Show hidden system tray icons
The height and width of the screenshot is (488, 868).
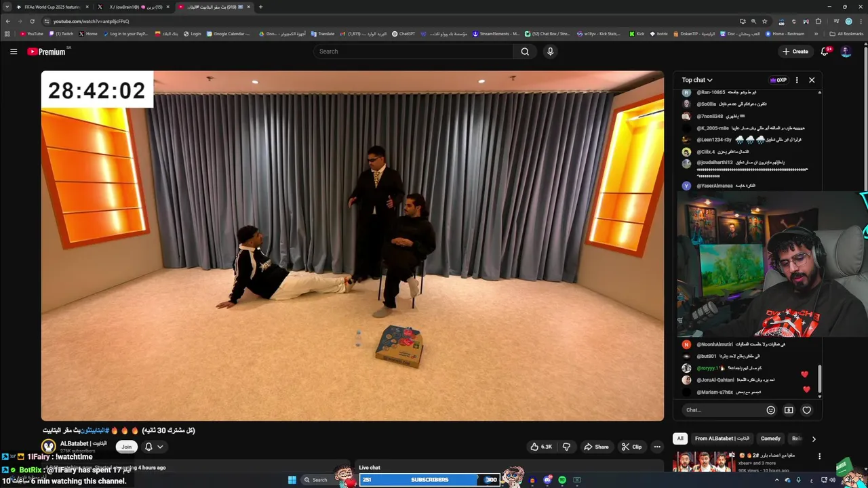pyautogui.click(x=777, y=480)
